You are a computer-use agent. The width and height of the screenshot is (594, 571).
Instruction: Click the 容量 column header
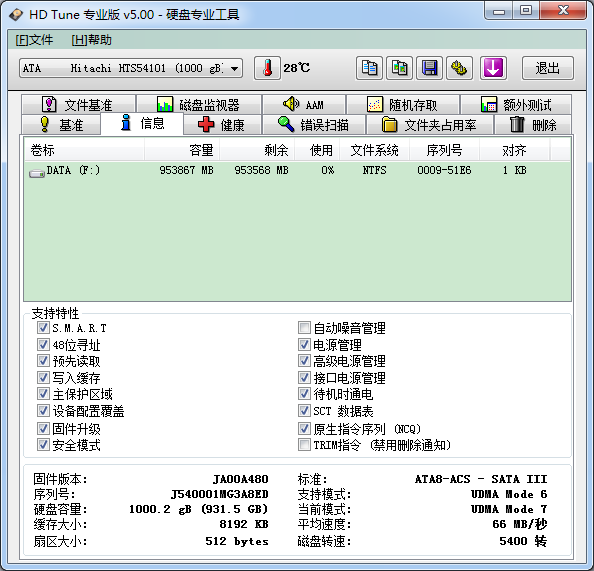click(x=182, y=150)
